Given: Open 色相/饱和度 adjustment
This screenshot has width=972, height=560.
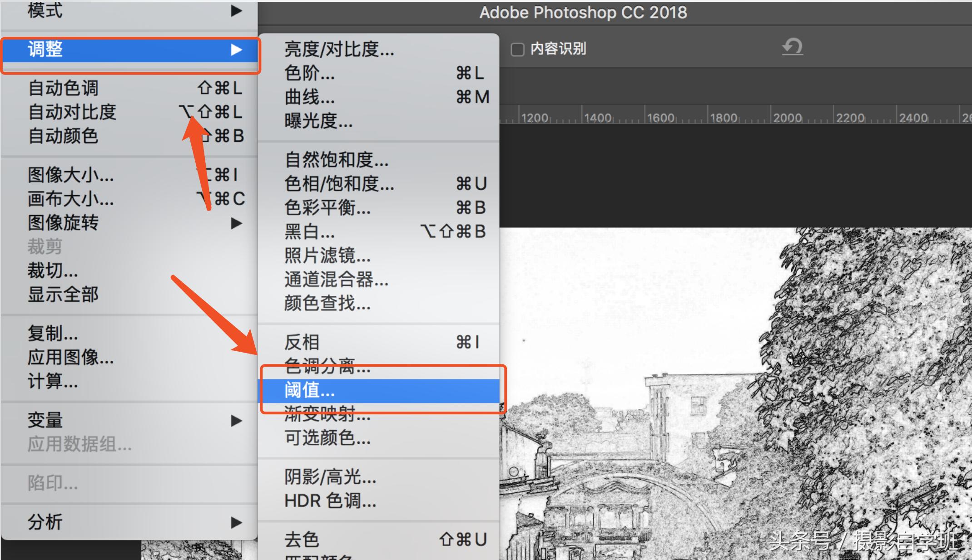Looking at the screenshot, I should (x=337, y=184).
